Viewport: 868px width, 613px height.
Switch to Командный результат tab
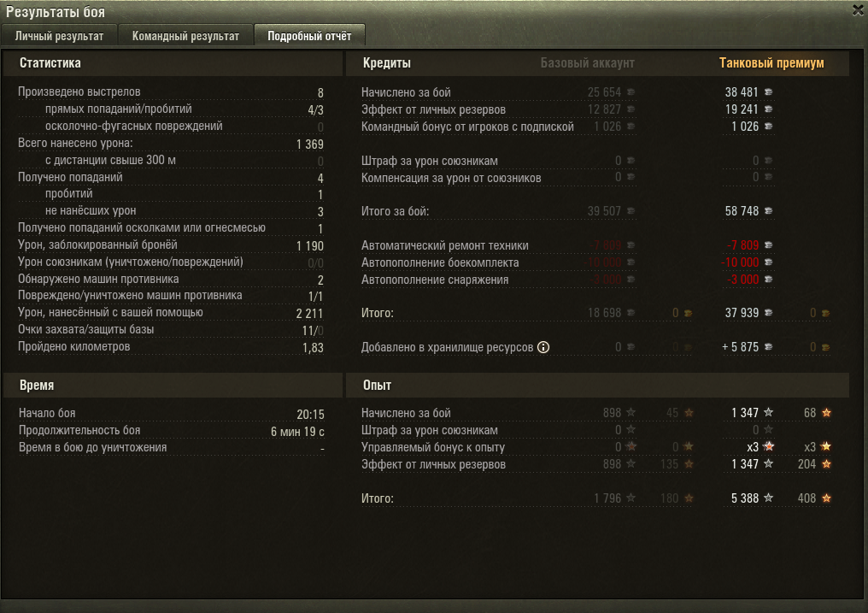pyautogui.click(x=185, y=36)
